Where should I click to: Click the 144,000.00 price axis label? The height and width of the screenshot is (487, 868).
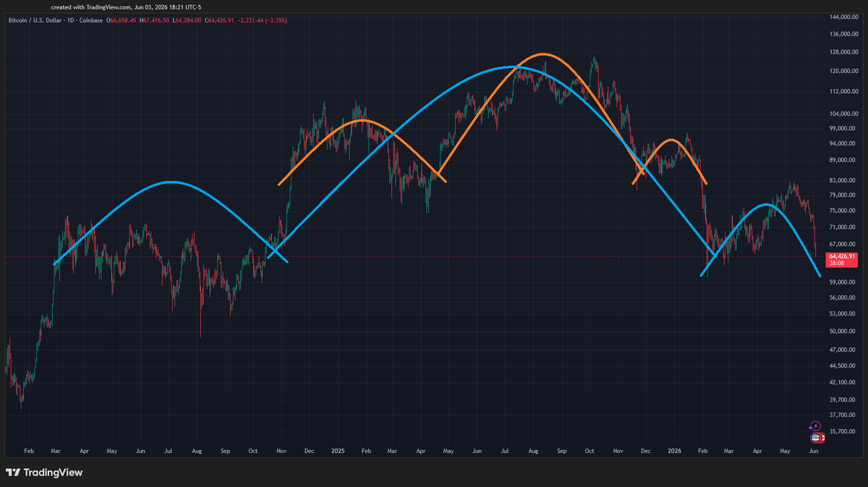pyautogui.click(x=843, y=16)
